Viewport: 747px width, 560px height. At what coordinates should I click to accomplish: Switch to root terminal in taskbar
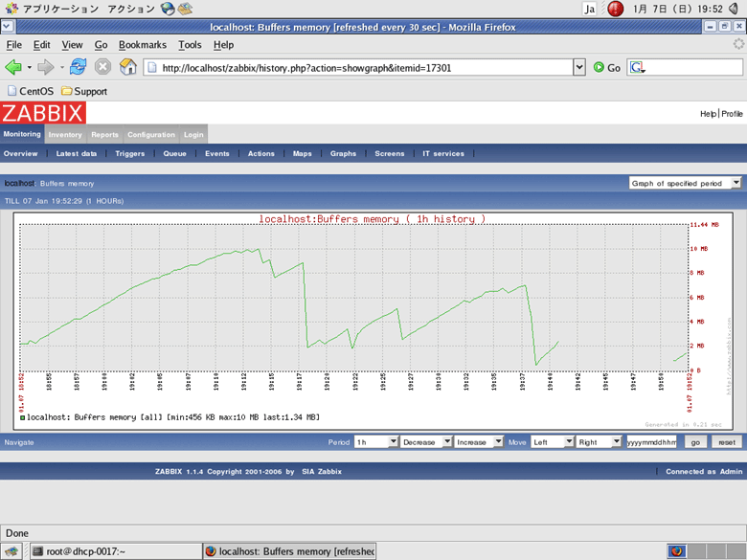click(x=115, y=550)
